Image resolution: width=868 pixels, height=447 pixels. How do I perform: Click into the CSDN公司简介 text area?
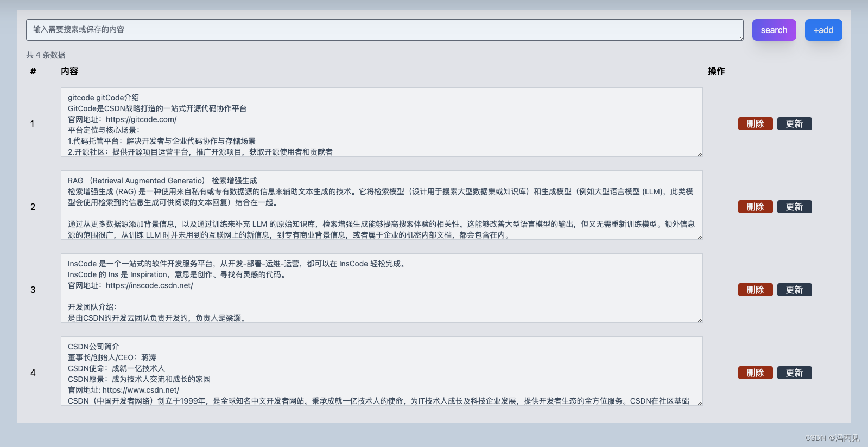click(382, 371)
